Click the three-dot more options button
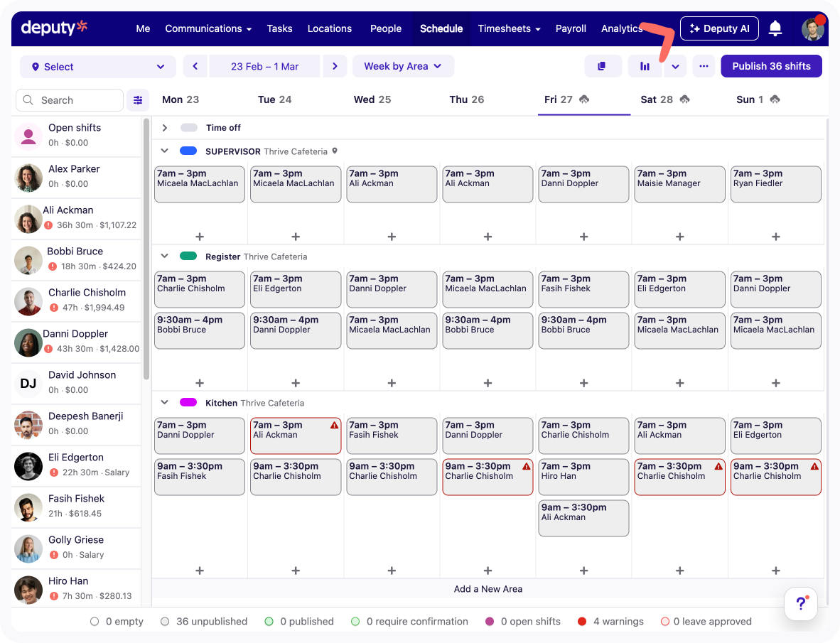The image size is (840, 643). pos(704,66)
